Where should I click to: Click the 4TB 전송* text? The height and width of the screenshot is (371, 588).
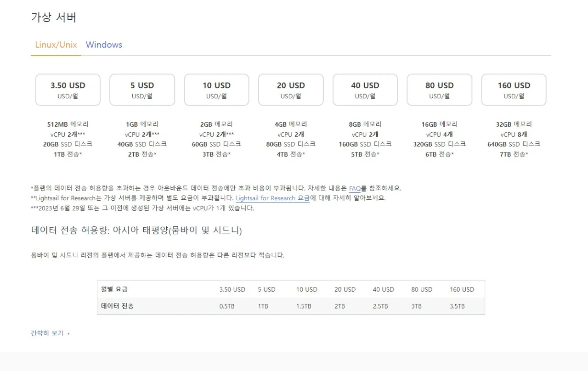[x=291, y=154]
